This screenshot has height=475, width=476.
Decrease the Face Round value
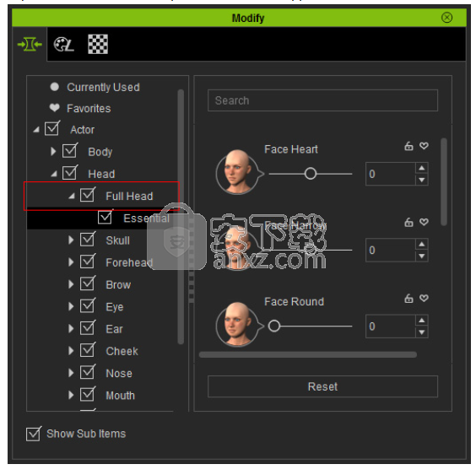coord(422,332)
